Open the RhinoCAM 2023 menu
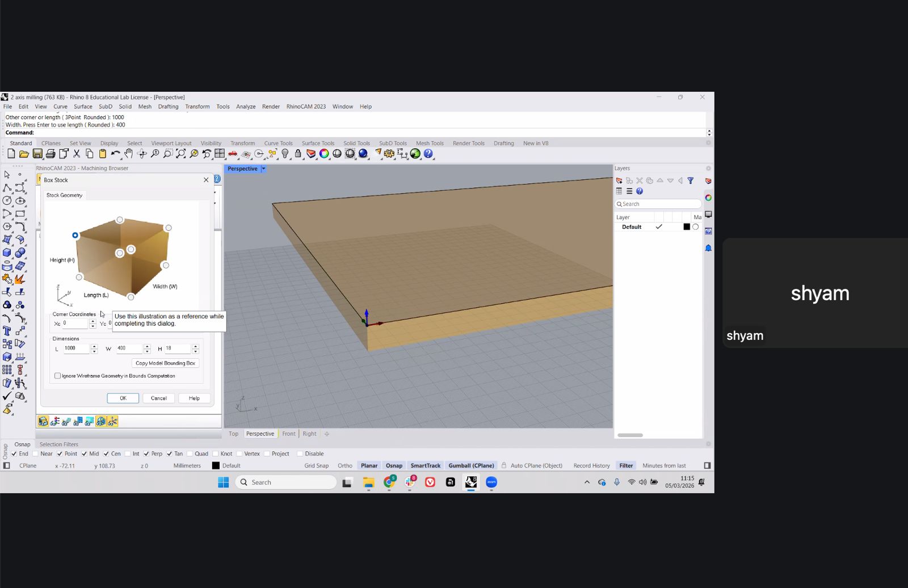 click(306, 107)
